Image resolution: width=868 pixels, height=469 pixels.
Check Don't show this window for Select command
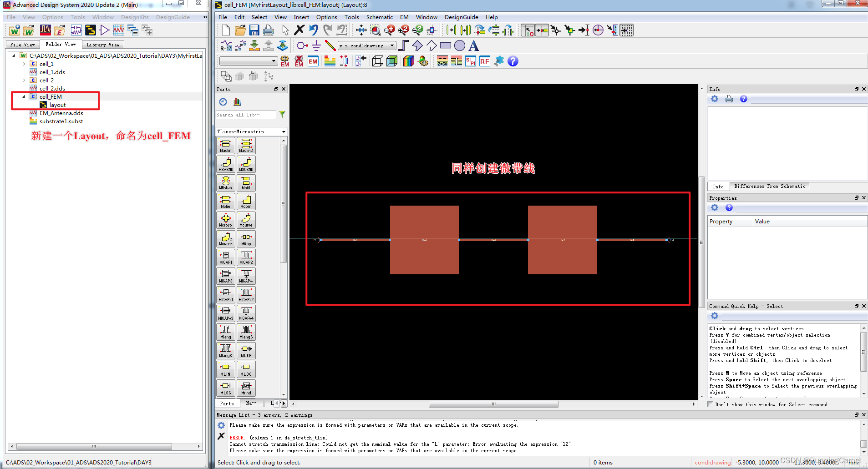pyautogui.click(x=711, y=404)
